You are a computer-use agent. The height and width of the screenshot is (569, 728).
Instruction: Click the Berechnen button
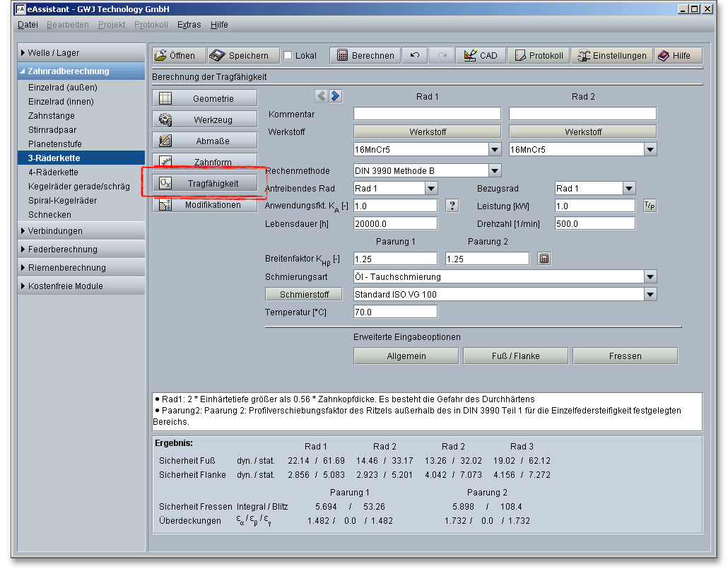click(365, 56)
